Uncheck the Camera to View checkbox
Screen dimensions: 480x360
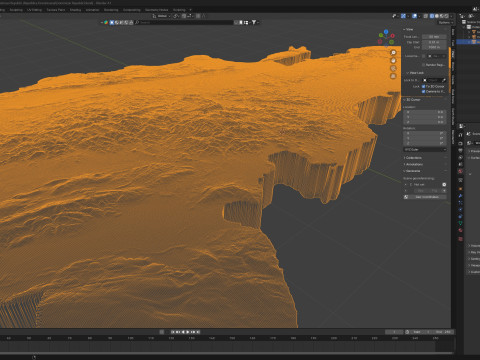click(424, 91)
